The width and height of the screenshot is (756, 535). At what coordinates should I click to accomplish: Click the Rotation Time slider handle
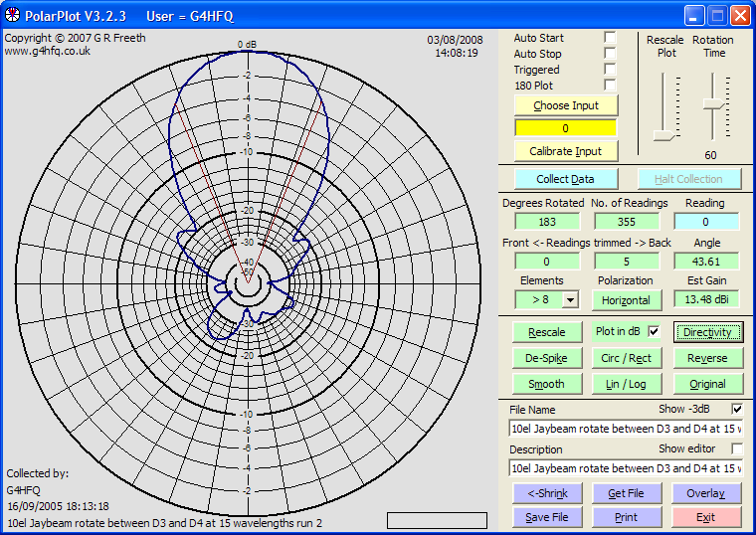click(x=713, y=103)
